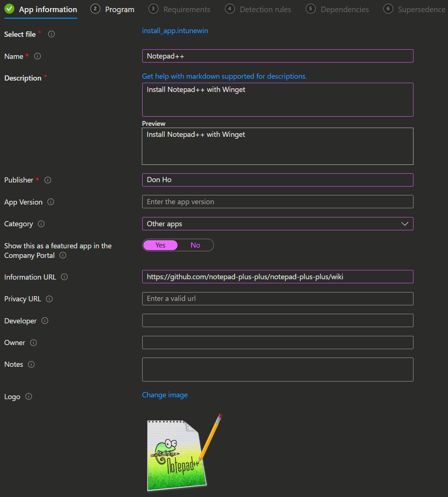The height and width of the screenshot is (497, 448).
Task: Click the info icon next to Category
Action: [x=41, y=224]
